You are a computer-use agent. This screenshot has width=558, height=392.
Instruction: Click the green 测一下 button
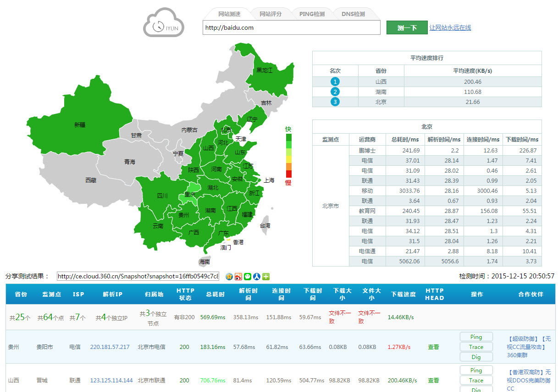[407, 27]
